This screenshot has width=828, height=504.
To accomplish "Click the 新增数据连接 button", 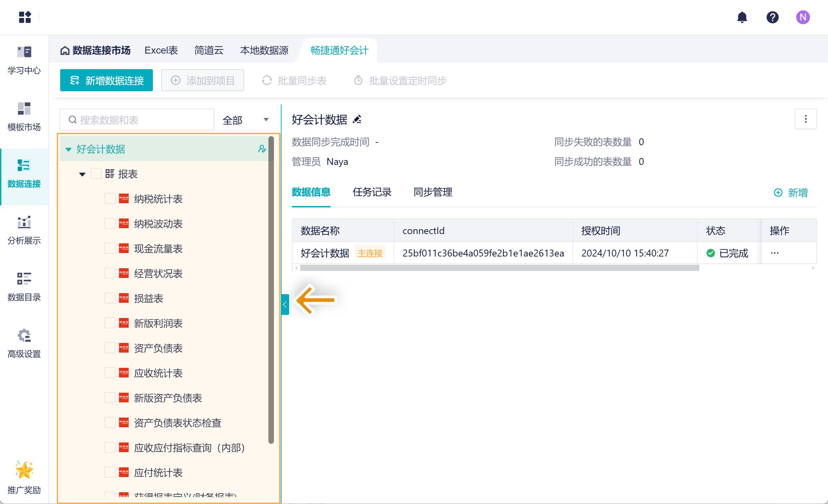I will point(107,81).
